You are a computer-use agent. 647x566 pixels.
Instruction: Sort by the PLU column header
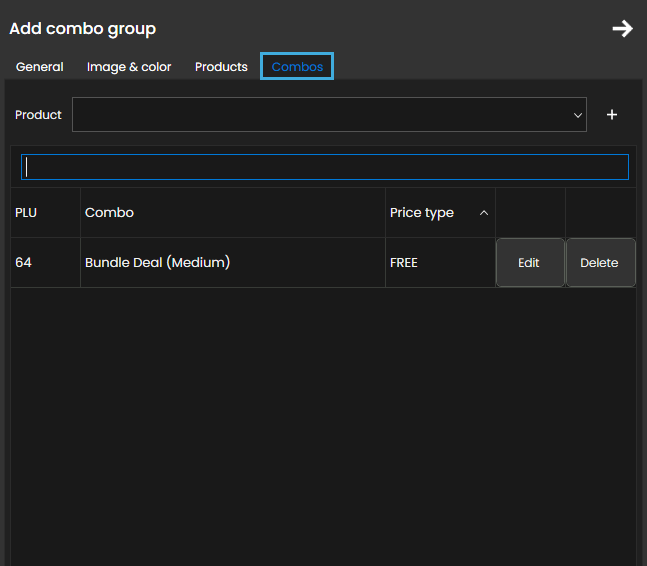[x=26, y=213]
